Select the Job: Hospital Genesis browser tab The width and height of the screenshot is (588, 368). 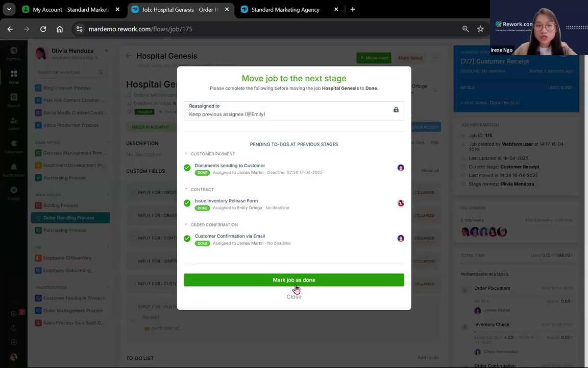pyautogui.click(x=180, y=9)
